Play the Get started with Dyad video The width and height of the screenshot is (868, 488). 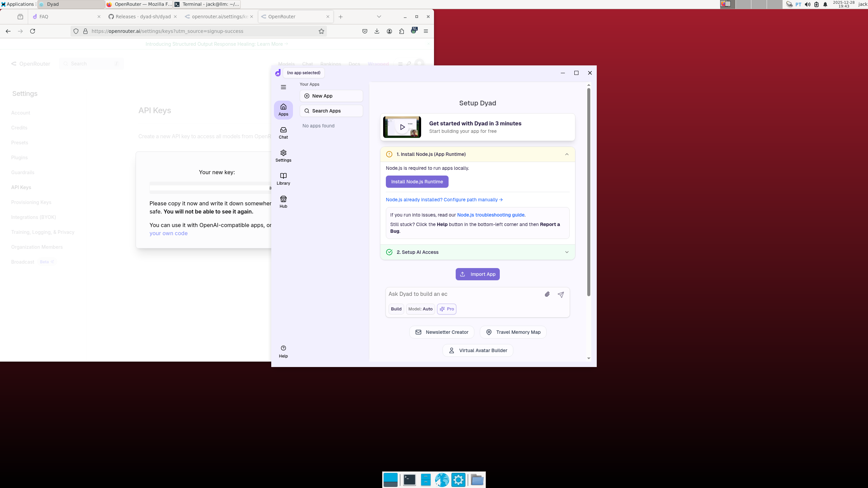click(x=402, y=127)
